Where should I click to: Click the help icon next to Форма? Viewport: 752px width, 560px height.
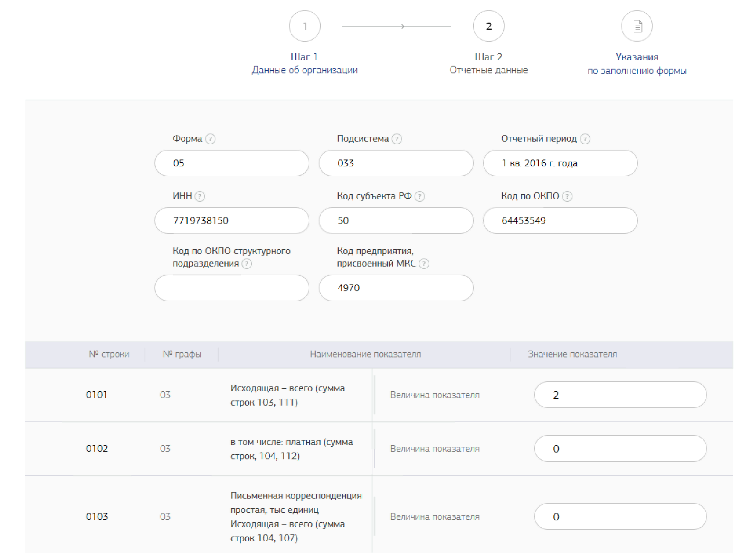point(210,139)
